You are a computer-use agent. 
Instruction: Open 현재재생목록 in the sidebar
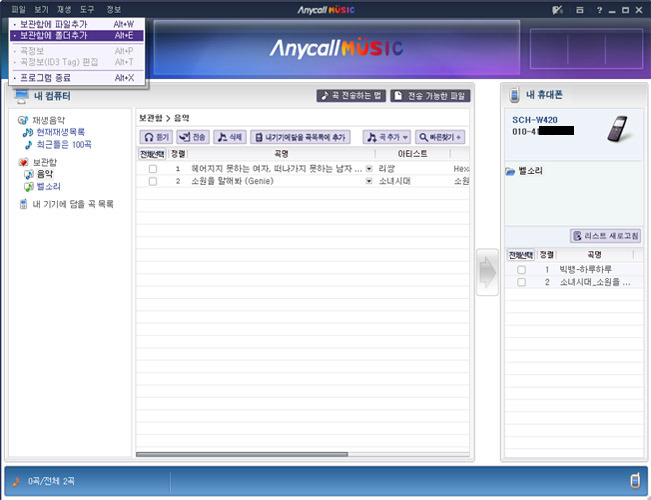tap(61, 132)
